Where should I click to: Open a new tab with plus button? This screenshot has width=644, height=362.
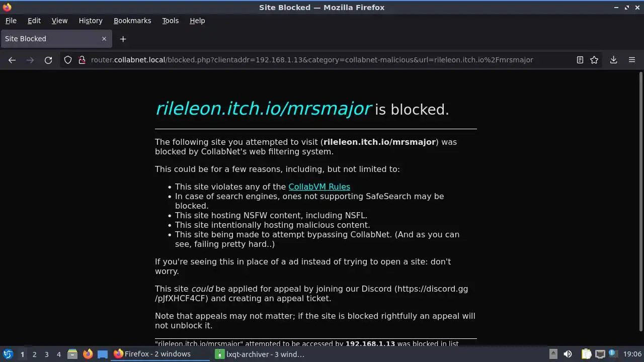coord(123,39)
